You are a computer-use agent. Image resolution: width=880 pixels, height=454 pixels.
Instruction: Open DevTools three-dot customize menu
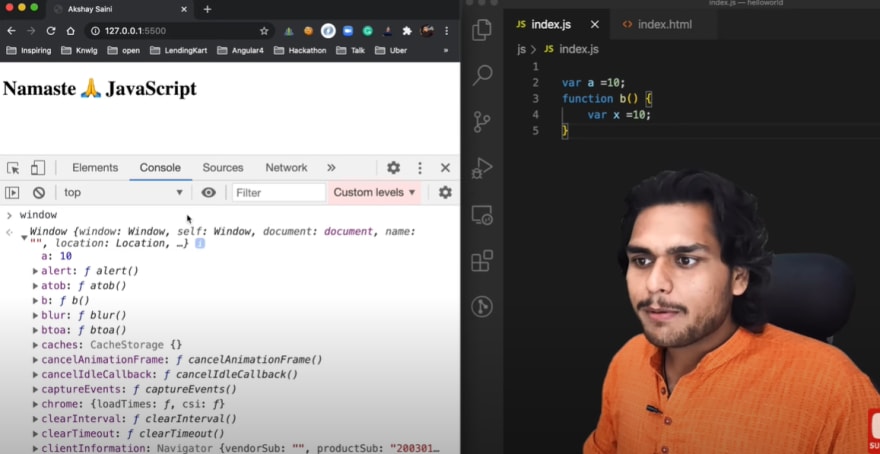(x=419, y=168)
